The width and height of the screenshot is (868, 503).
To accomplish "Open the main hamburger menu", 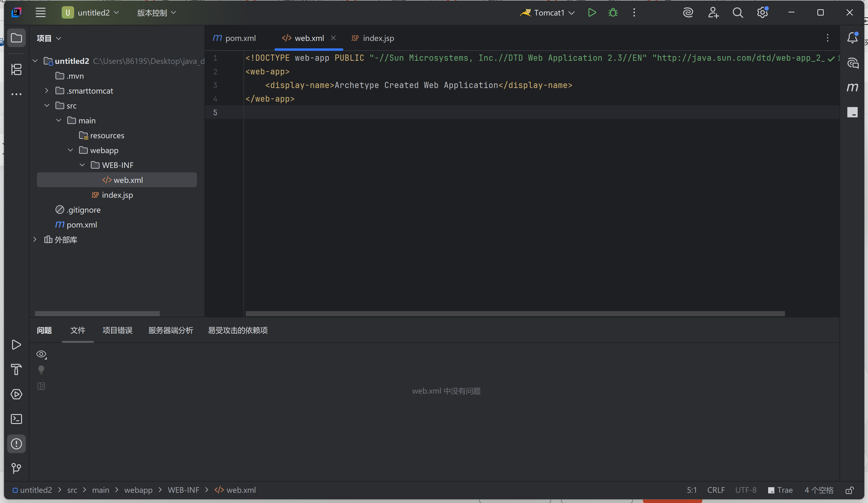I will click(x=41, y=13).
